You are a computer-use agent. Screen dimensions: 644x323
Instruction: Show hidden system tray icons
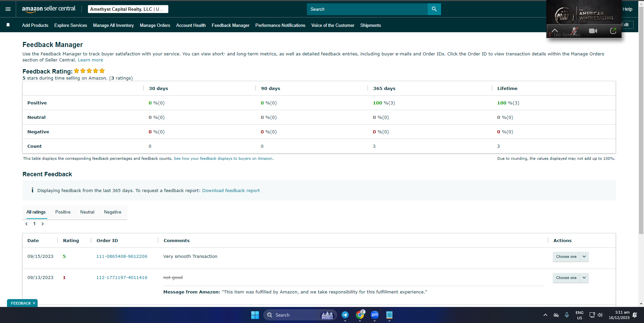545,315
